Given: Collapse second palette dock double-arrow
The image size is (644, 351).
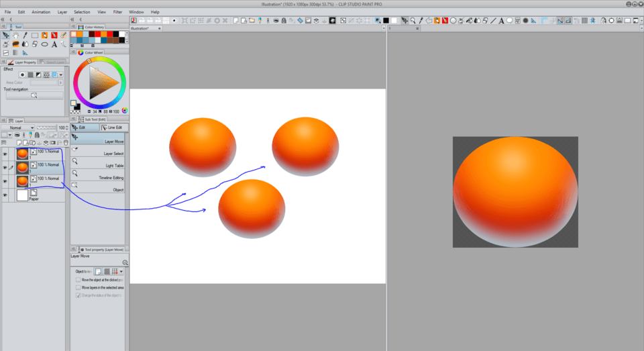Looking at the screenshot, I should 72,19.
